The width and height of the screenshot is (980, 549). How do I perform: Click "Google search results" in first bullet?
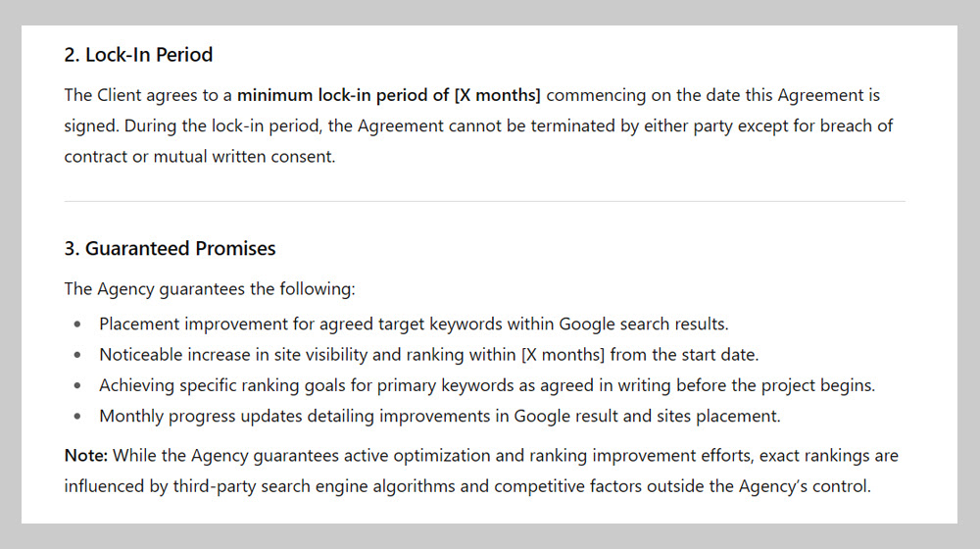pos(643,324)
